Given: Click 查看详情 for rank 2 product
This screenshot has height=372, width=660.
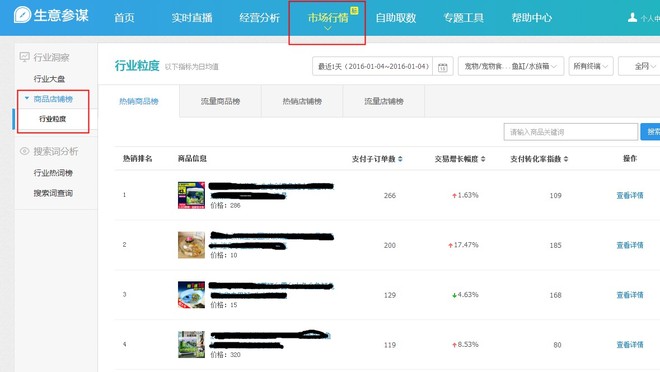Looking at the screenshot, I should (630, 245).
